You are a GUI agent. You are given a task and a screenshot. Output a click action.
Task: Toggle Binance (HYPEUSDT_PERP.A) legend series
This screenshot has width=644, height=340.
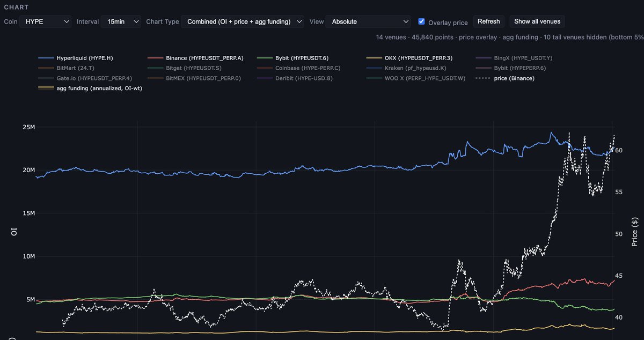pyautogui.click(x=195, y=57)
